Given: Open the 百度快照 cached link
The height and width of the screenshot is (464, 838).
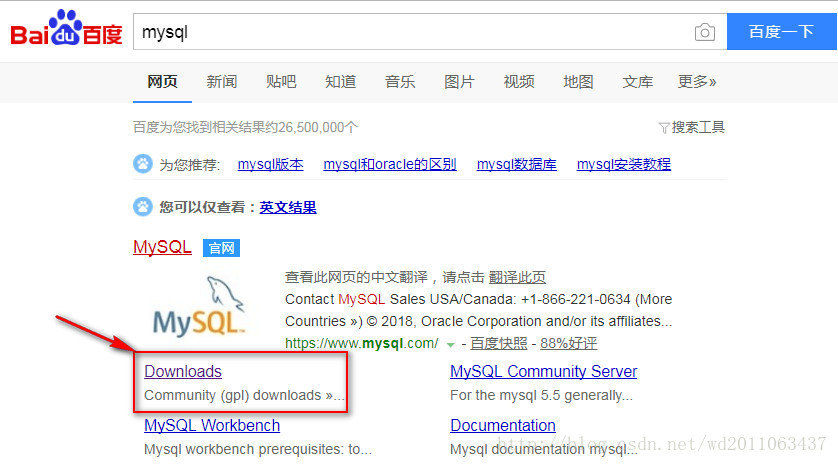Looking at the screenshot, I should pos(499,343).
